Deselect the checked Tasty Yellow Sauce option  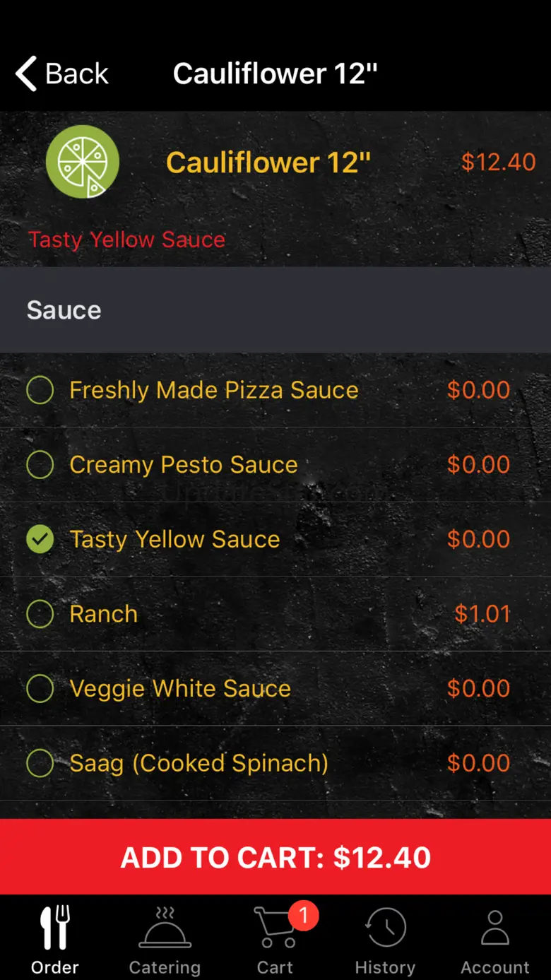click(x=40, y=540)
